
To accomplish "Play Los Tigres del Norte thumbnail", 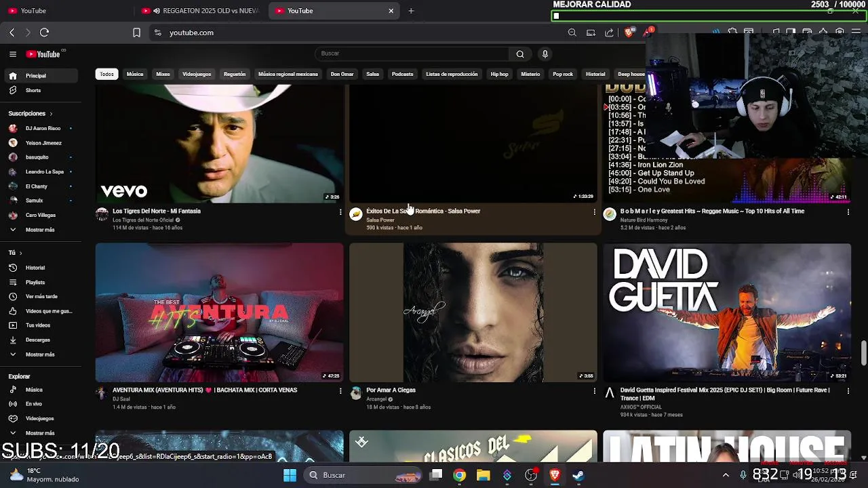I will pos(219,144).
